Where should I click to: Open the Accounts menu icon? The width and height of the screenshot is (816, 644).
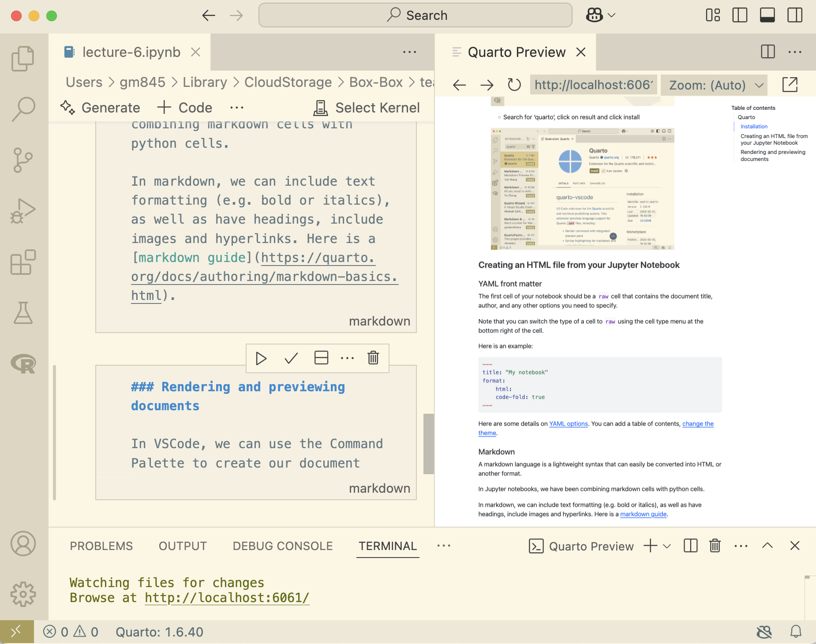click(x=23, y=543)
